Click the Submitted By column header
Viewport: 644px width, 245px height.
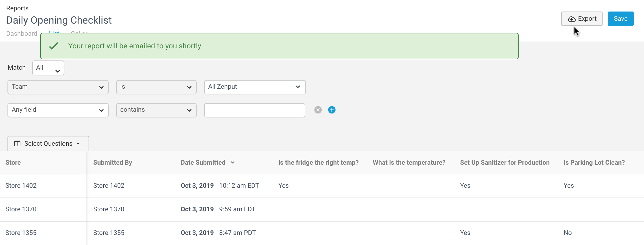(113, 163)
